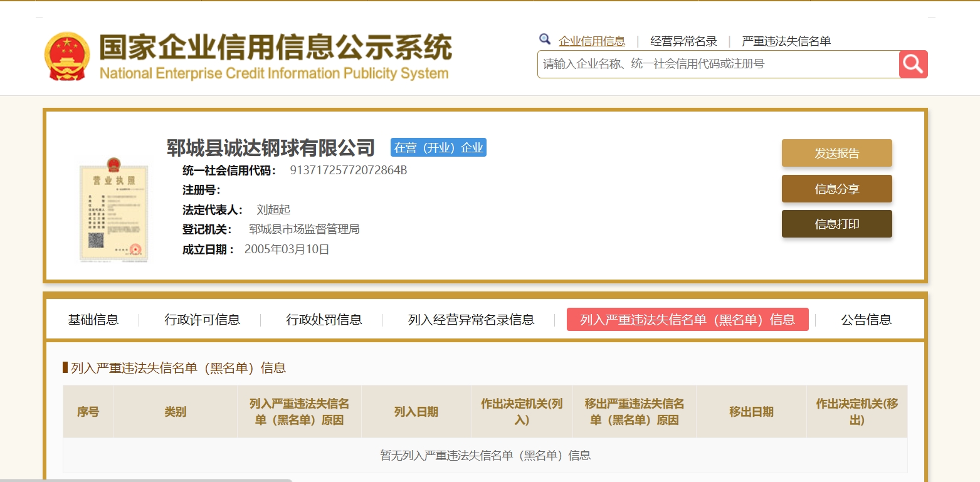Click the 列入日期 column header
This screenshot has height=482, width=980.
tap(416, 412)
